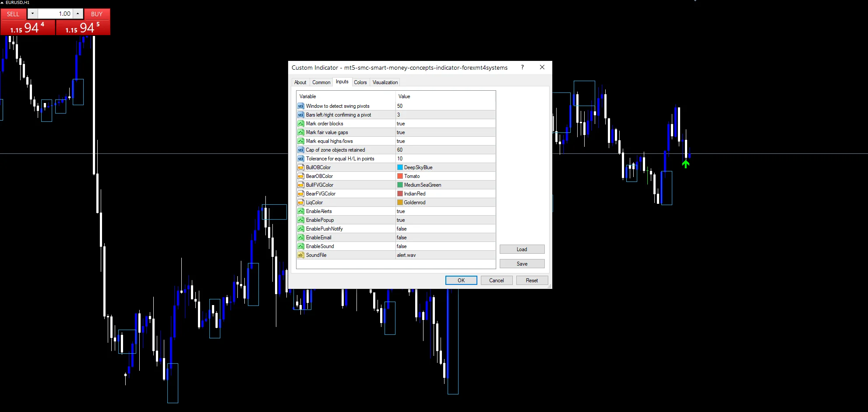This screenshot has height=412, width=868.
Task: Click the icon beside Tolerance for equal H/L
Action: point(300,159)
